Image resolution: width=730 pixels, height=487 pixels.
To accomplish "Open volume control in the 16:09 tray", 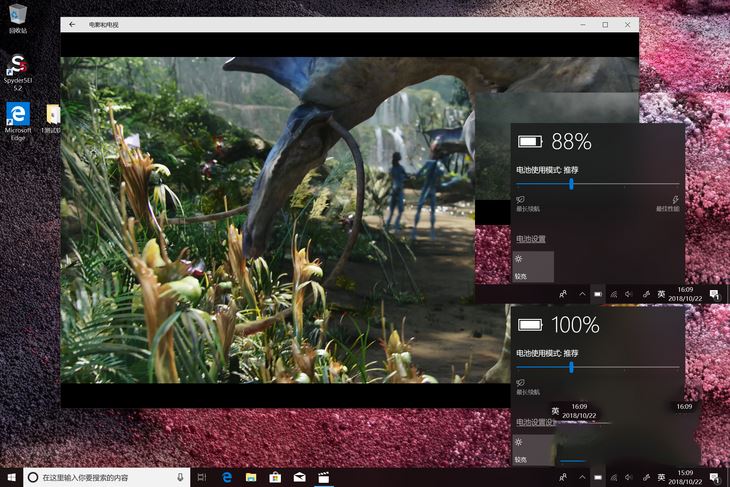I will 629,294.
